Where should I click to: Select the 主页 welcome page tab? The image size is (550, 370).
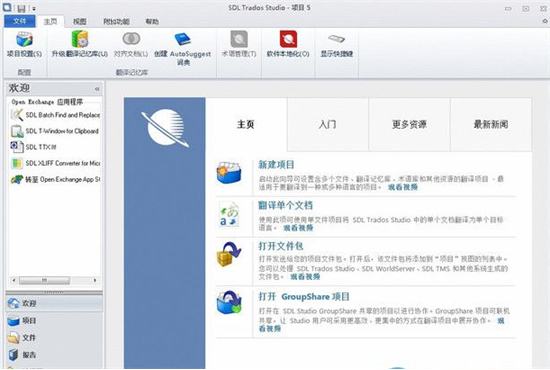point(246,124)
